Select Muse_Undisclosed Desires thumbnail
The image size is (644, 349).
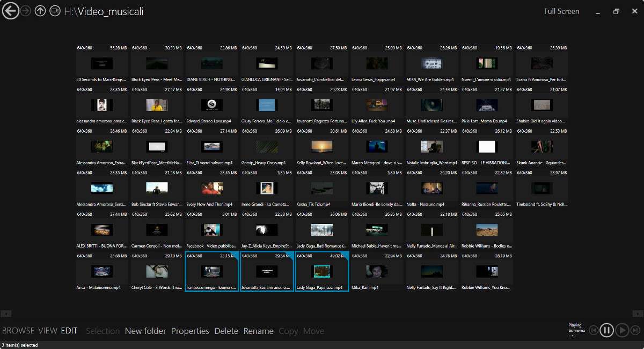pyautogui.click(x=432, y=105)
